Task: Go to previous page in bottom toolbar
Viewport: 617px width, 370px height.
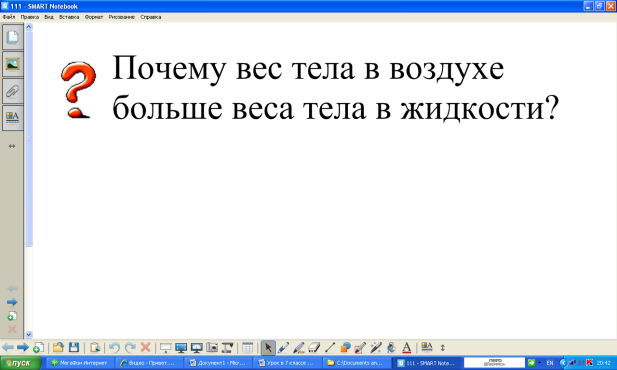Action: [7, 348]
